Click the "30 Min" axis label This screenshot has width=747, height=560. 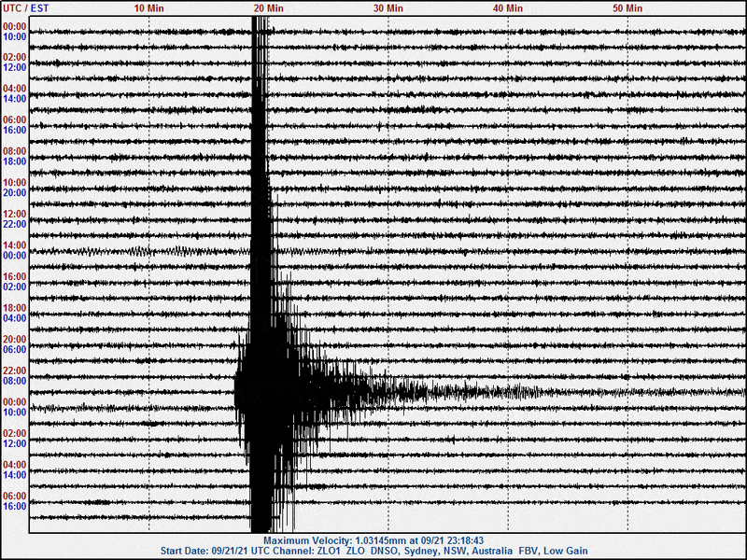pyautogui.click(x=388, y=8)
